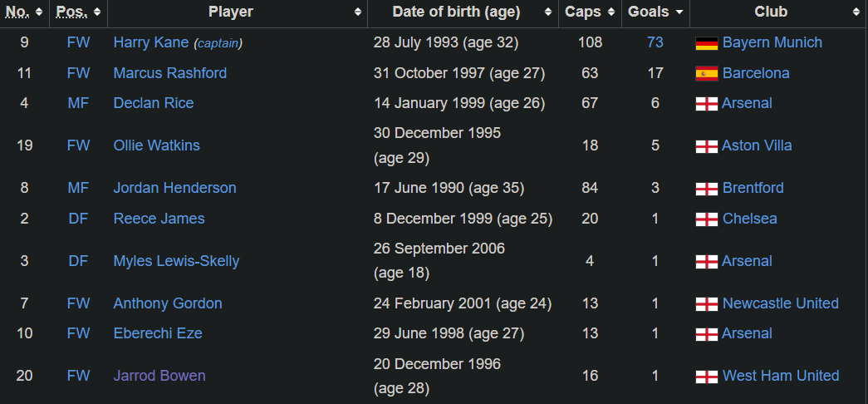The width and height of the screenshot is (868, 404).
Task: Click the England flag beside Newcastle United
Action: point(706,304)
